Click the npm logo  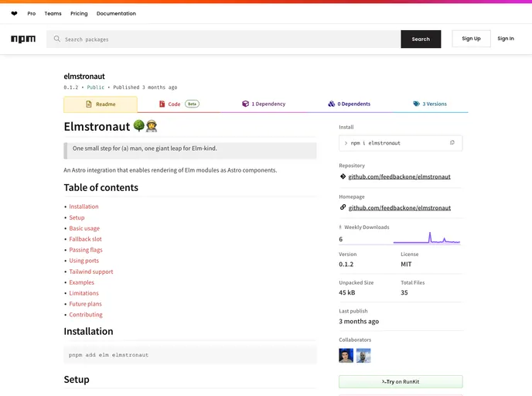coord(23,39)
